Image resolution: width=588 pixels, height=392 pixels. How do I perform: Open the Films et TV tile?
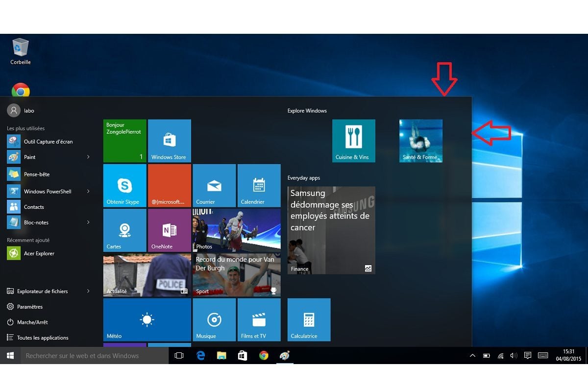[259, 319]
